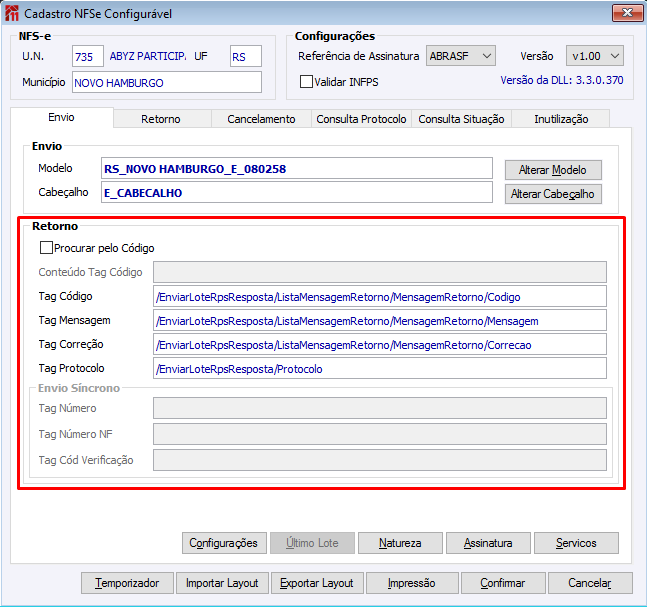Click the Impressão button
Viewport: 647px width, 607px height.
click(412, 583)
